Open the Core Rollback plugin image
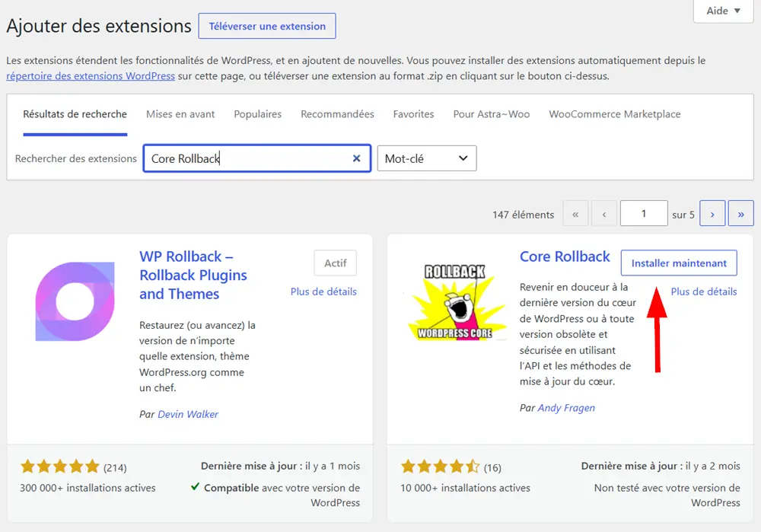Image resolution: width=761 pixels, height=532 pixels. coord(455,301)
